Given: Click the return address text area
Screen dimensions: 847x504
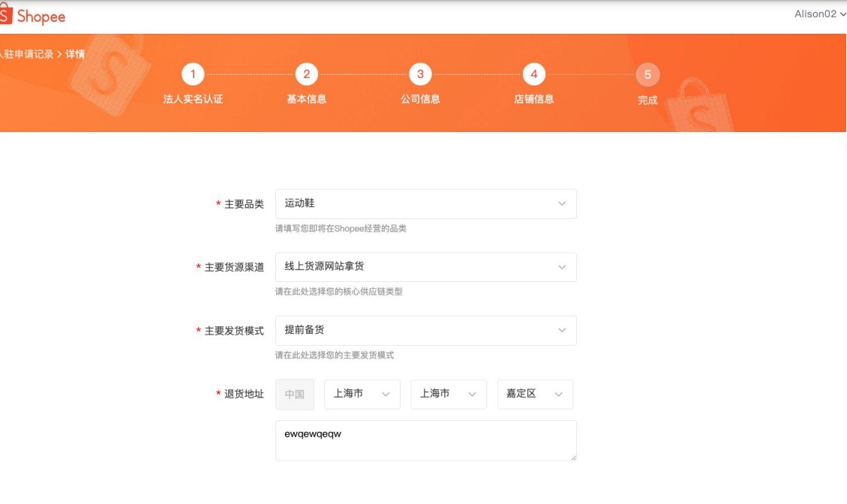Looking at the screenshot, I should coord(425,439).
